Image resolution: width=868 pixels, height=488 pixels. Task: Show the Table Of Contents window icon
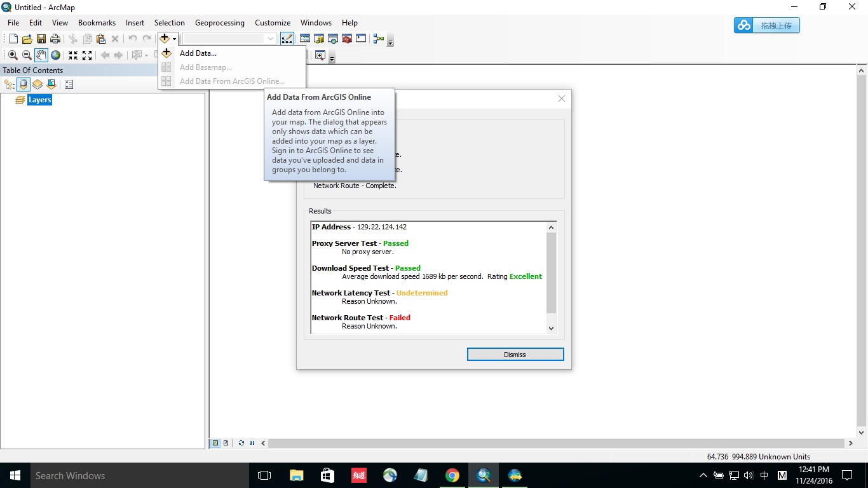[x=305, y=39]
